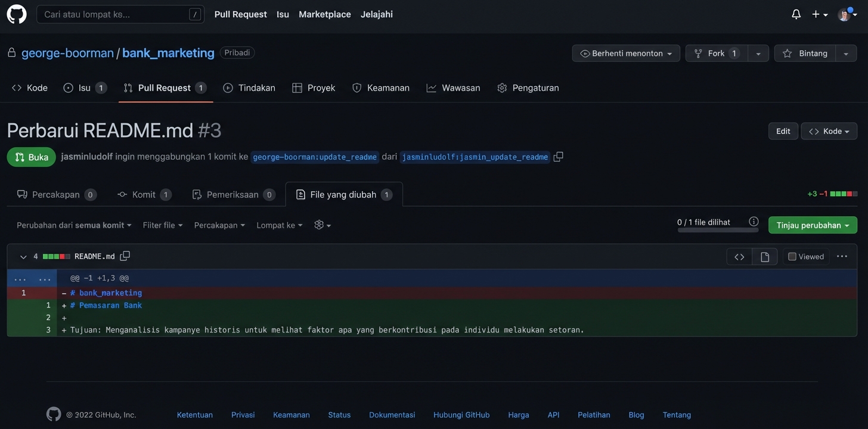Open the Berhenti menonton dropdown
This screenshot has width=868, height=429.
click(x=627, y=53)
